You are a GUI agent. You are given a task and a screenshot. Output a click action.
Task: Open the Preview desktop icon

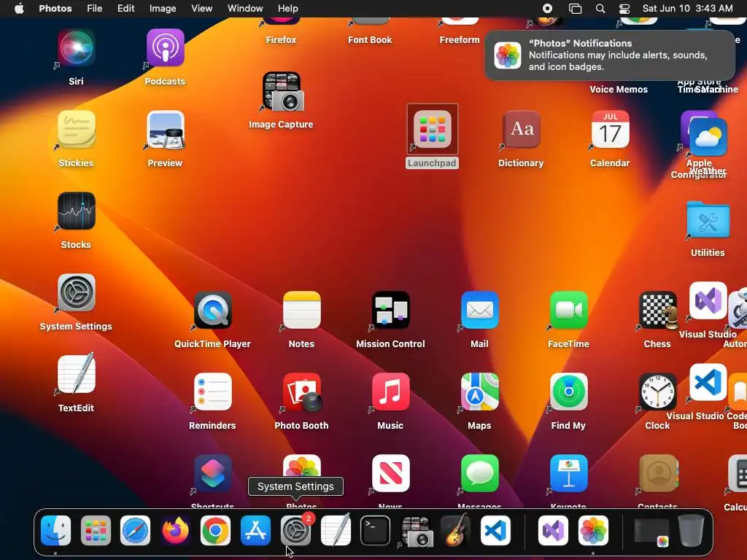click(x=166, y=129)
